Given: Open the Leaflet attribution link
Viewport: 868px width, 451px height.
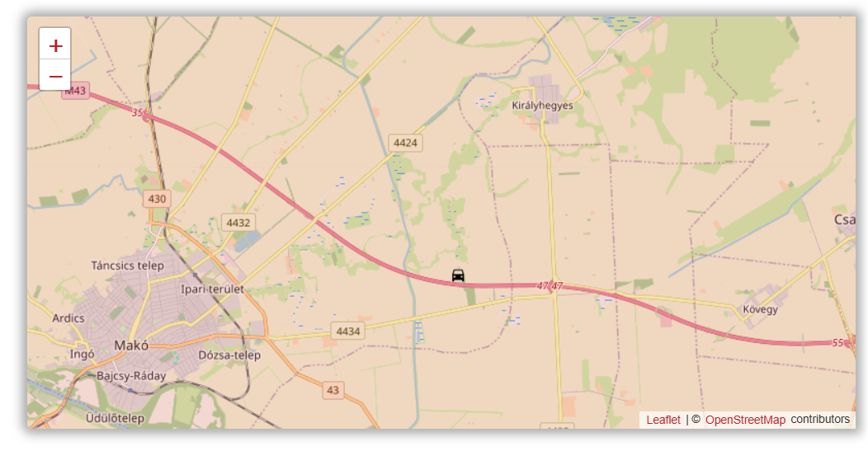Looking at the screenshot, I should (x=663, y=420).
